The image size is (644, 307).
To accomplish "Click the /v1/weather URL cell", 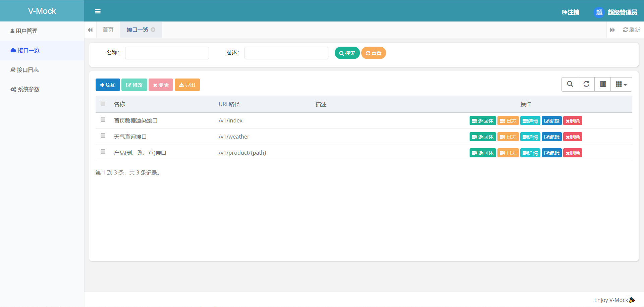I will tap(234, 137).
